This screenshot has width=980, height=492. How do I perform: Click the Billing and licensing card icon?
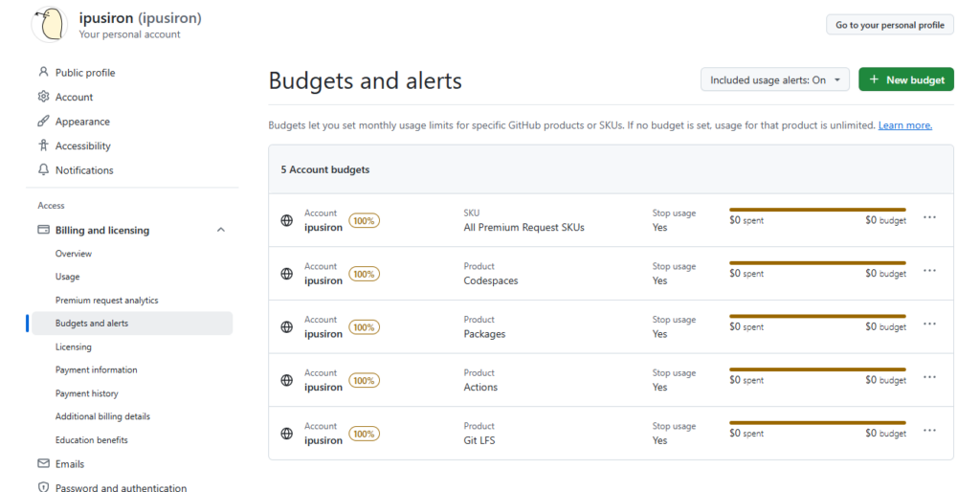click(x=43, y=231)
